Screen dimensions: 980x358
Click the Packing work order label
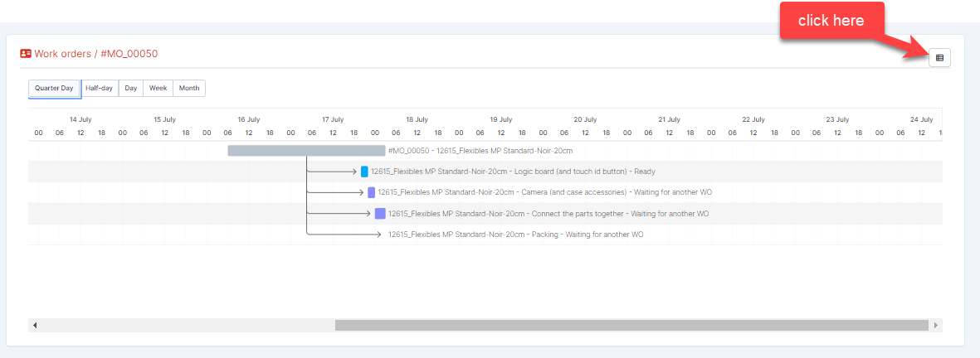coord(515,235)
